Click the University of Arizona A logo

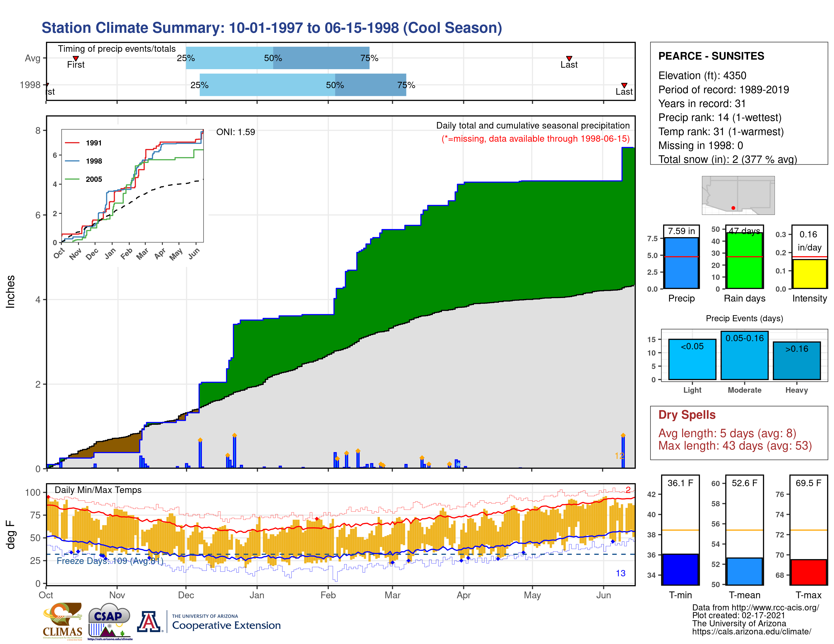click(x=149, y=622)
